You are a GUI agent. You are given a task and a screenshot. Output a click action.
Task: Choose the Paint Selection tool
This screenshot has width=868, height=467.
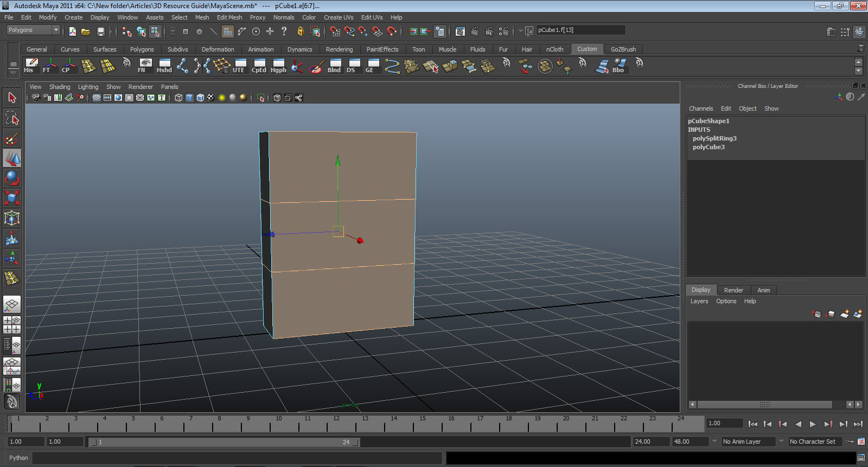coord(12,138)
